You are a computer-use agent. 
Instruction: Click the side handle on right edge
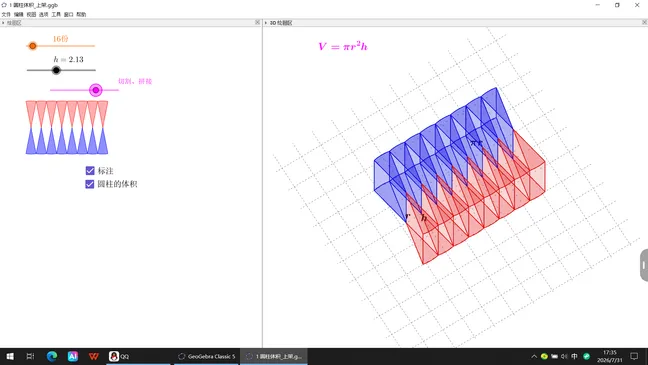point(644,265)
